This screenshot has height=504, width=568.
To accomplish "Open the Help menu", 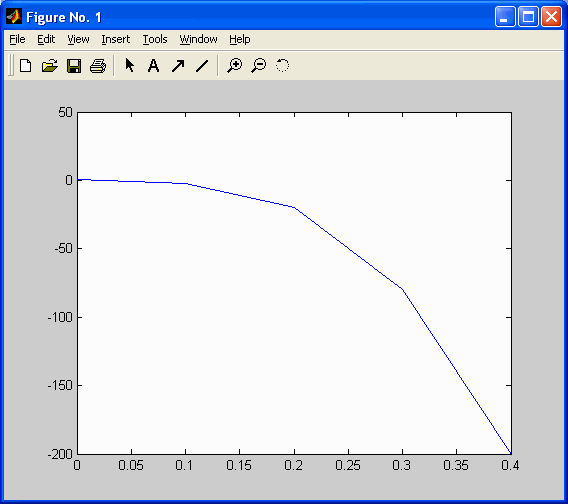I will pyautogui.click(x=239, y=39).
